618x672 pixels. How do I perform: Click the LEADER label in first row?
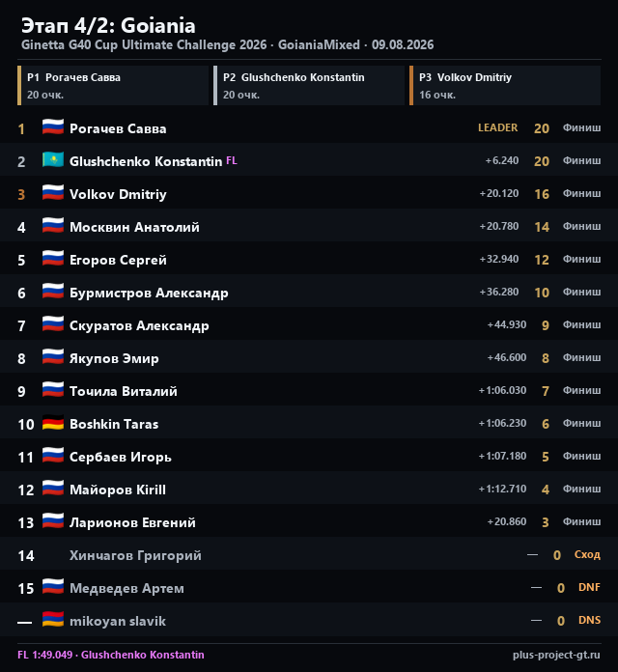[x=498, y=127]
